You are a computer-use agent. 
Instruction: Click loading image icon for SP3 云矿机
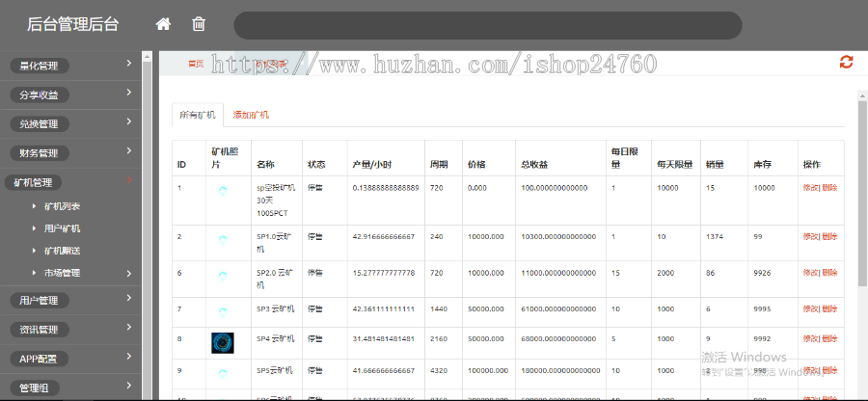223,312
